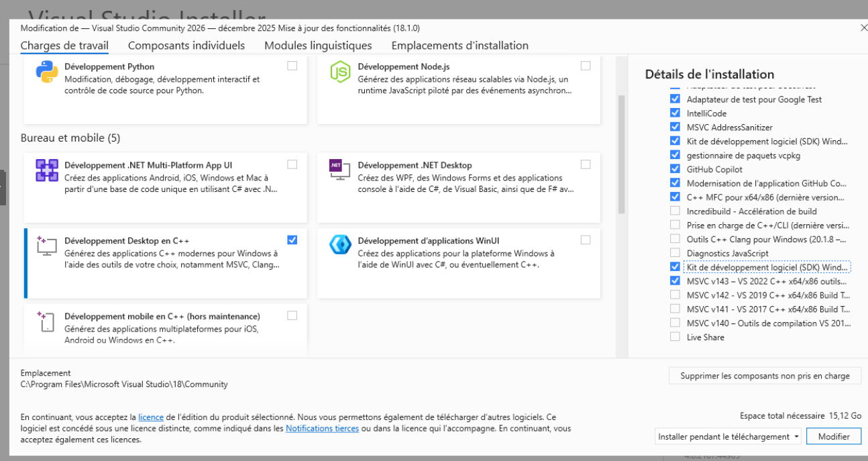
Task: Check the Diagnostics JavaScript component
Action: pos(675,253)
